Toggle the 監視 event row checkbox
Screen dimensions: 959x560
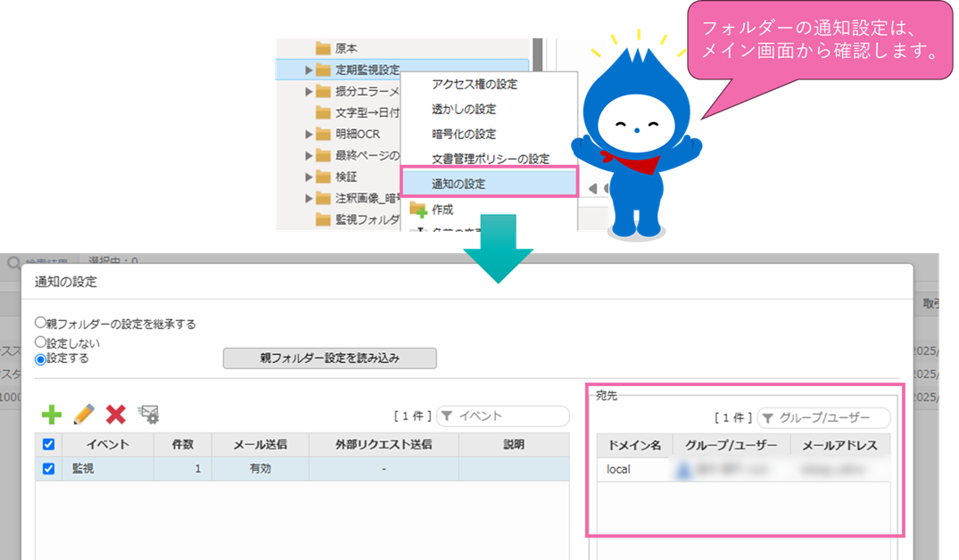coord(49,468)
